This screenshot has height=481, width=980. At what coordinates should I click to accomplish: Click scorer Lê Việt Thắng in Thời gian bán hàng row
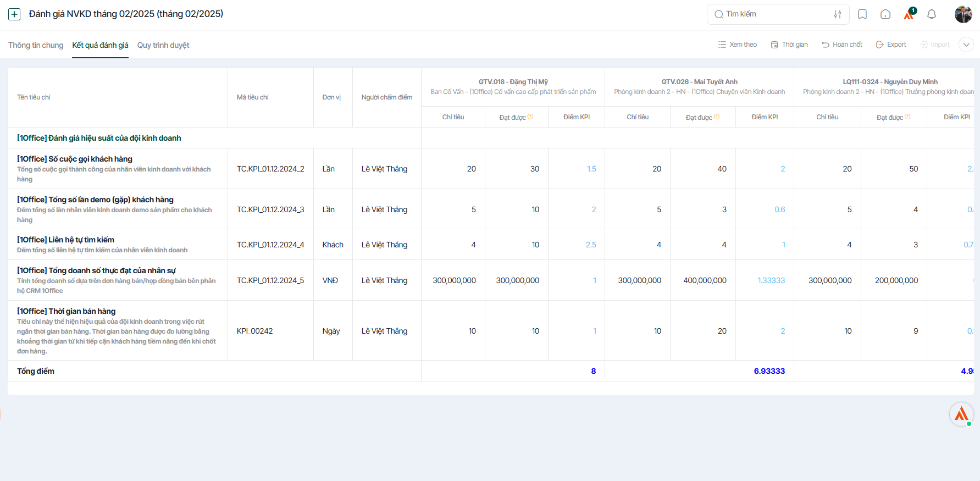(385, 331)
